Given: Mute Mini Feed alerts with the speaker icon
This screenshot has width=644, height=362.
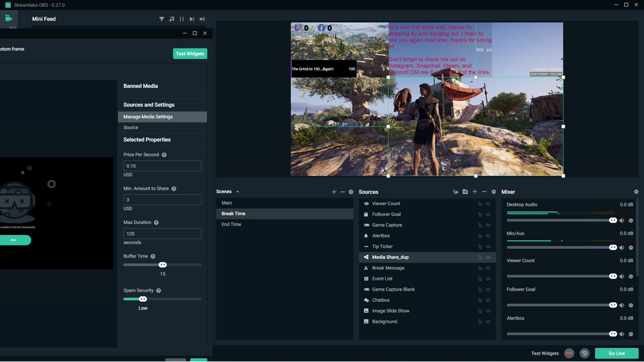Looking at the screenshot, I should point(202,19).
